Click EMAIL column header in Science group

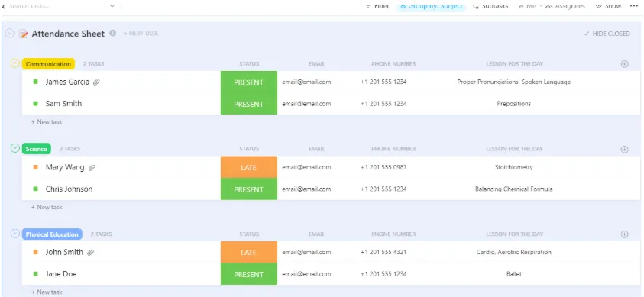316,149
